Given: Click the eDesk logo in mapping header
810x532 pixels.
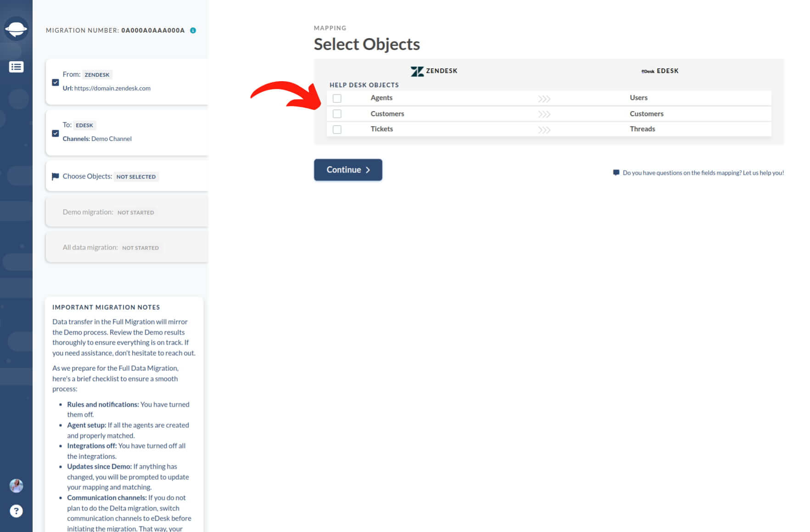Looking at the screenshot, I should click(x=647, y=71).
